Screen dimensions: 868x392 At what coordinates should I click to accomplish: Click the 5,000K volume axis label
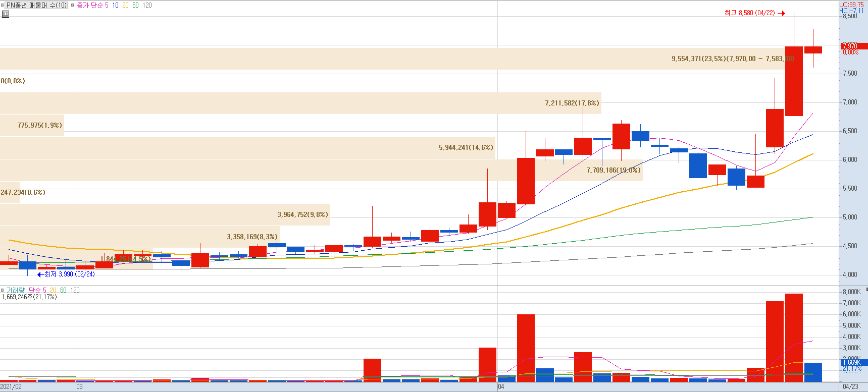pos(852,325)
